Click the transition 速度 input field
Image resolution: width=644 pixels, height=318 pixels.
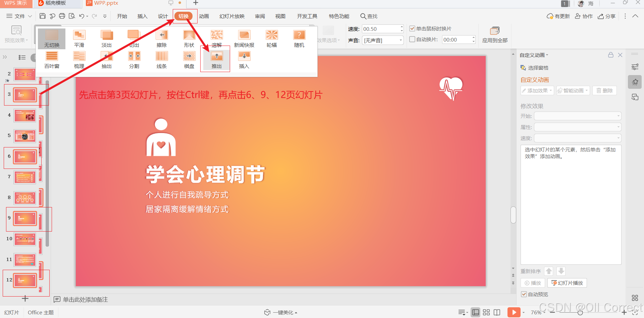pos(383,29)
